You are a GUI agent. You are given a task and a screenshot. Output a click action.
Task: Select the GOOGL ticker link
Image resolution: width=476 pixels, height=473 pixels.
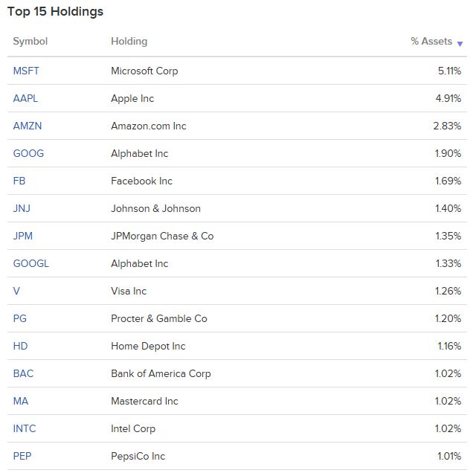point(31,263)
